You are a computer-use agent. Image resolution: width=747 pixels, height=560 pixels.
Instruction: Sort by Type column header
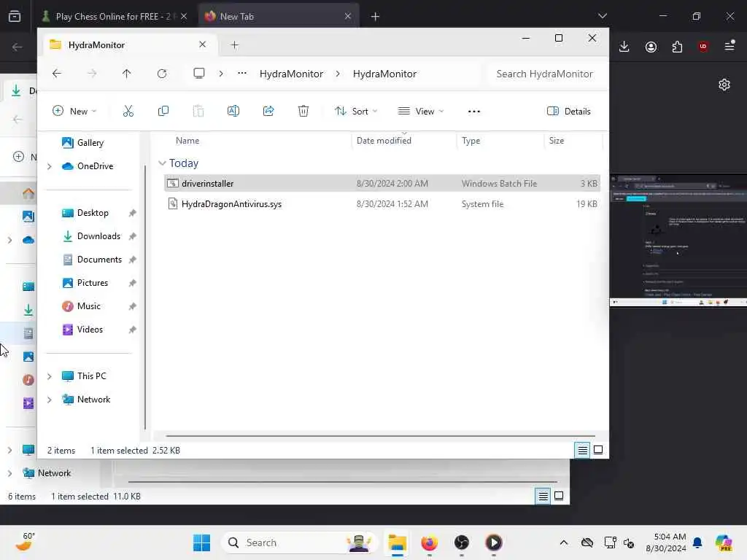471,141
